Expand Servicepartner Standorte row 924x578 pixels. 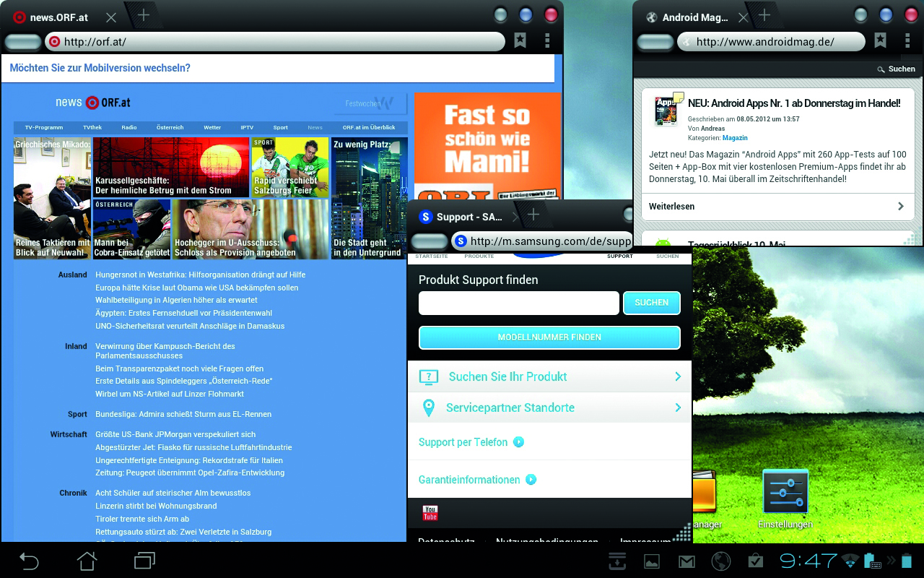pos(549,407)
